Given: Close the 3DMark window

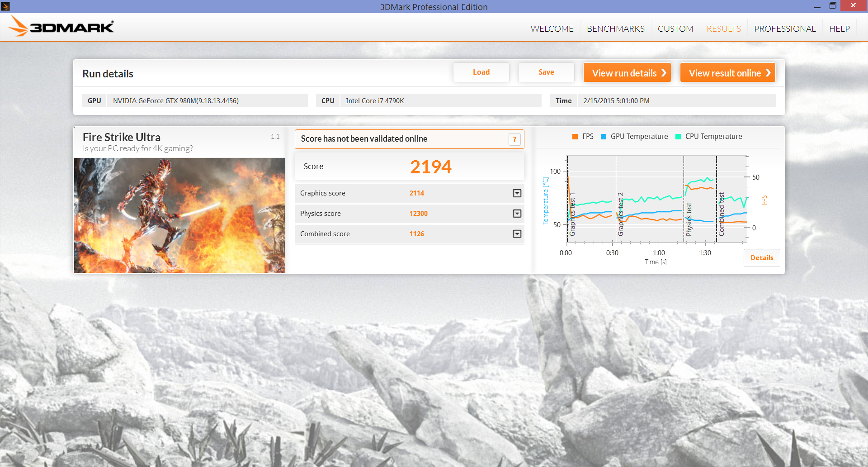Looking at the screenshot, I should point(854,5).
